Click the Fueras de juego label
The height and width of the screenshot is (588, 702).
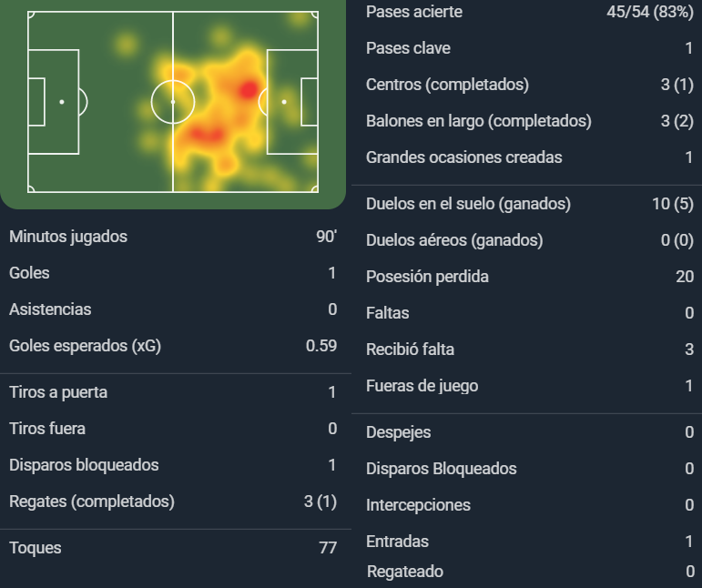422,386
